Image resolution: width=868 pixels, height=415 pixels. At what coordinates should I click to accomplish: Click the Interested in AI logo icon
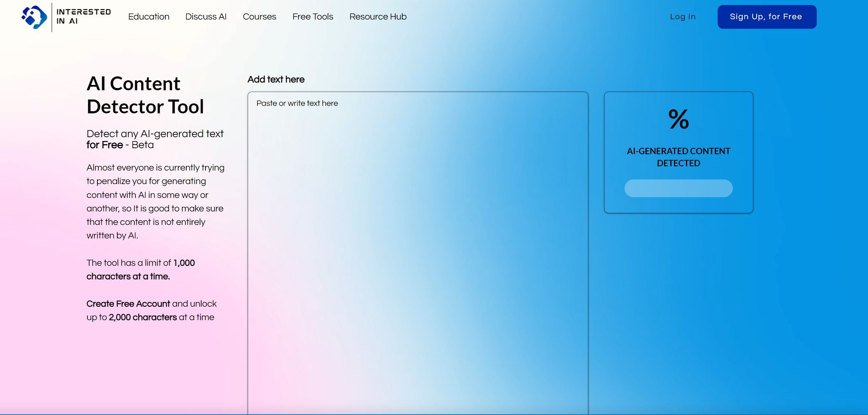tap(34, 17)
